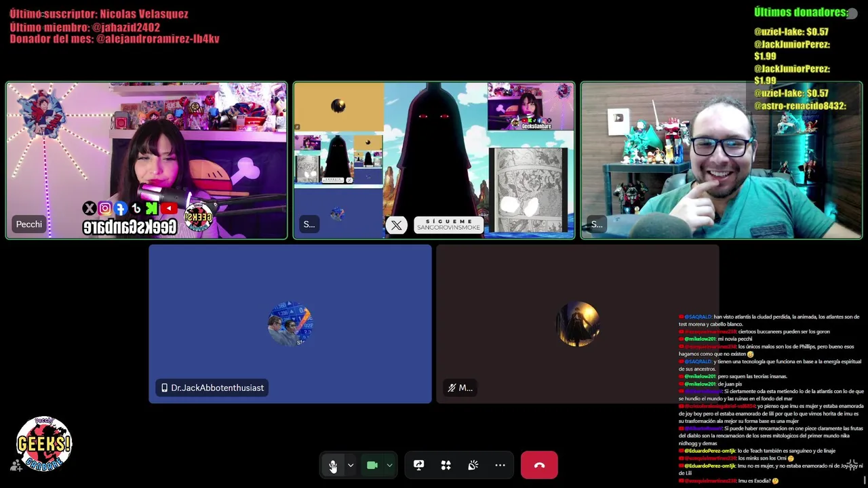Click 'Último suscriptor: Nicolas Velasquez' text
Screen dimensions: 868x488
click(x=99, y=14)
